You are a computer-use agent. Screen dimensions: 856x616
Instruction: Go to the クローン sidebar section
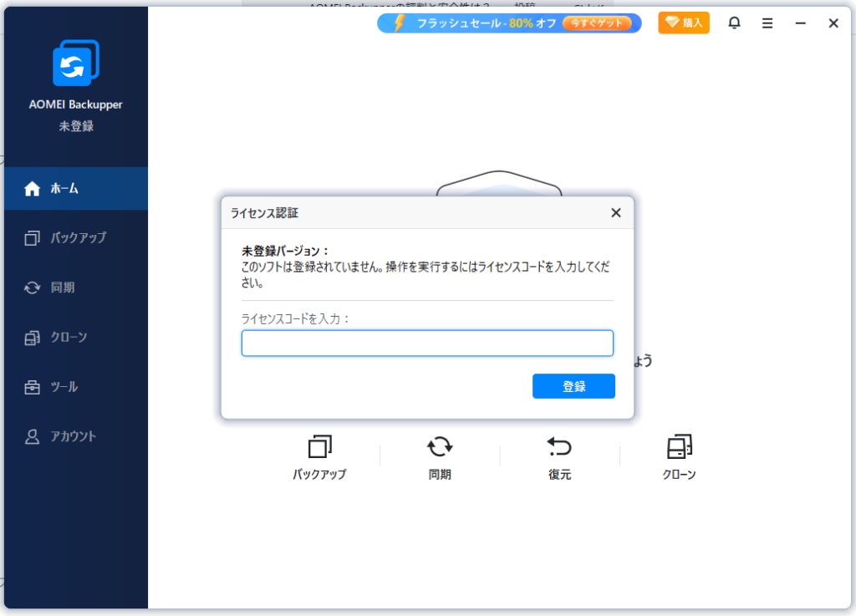(76, 337)
